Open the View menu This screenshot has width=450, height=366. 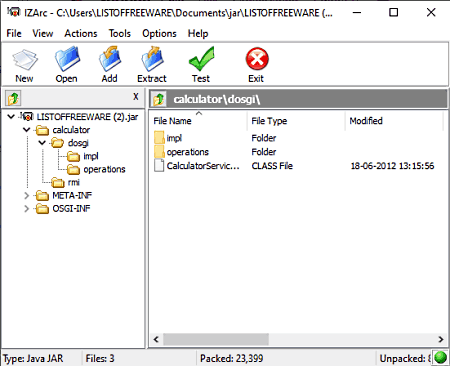(43, 33)
